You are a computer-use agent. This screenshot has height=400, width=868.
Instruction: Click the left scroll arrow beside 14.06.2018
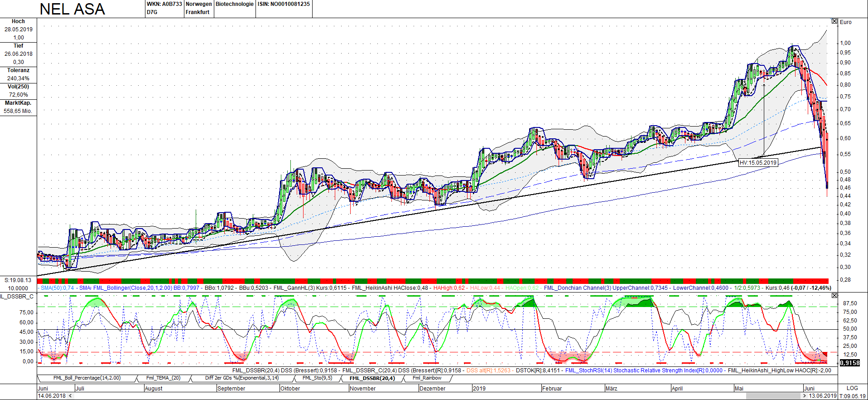coord(70,396)
